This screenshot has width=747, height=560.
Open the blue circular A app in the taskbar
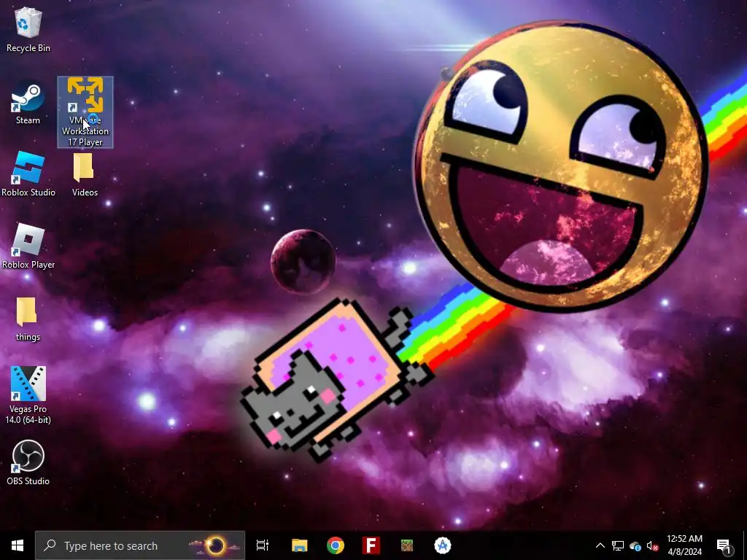443,545
